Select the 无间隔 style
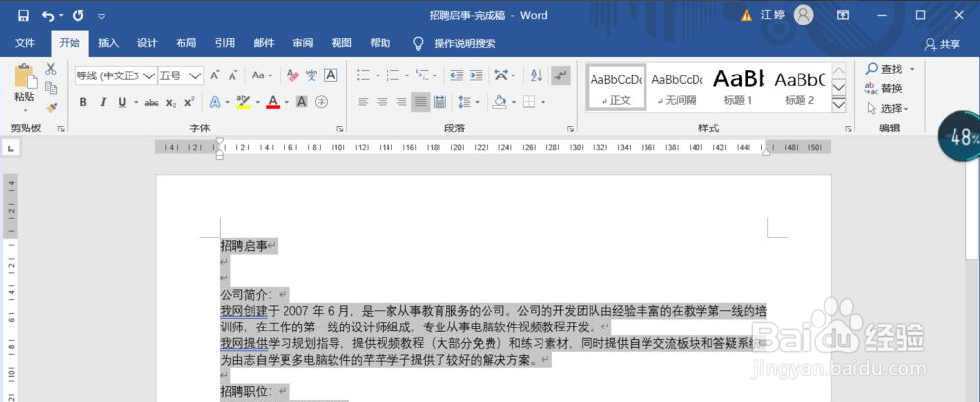Screen dimensions: 980x402 coord(677,87)
